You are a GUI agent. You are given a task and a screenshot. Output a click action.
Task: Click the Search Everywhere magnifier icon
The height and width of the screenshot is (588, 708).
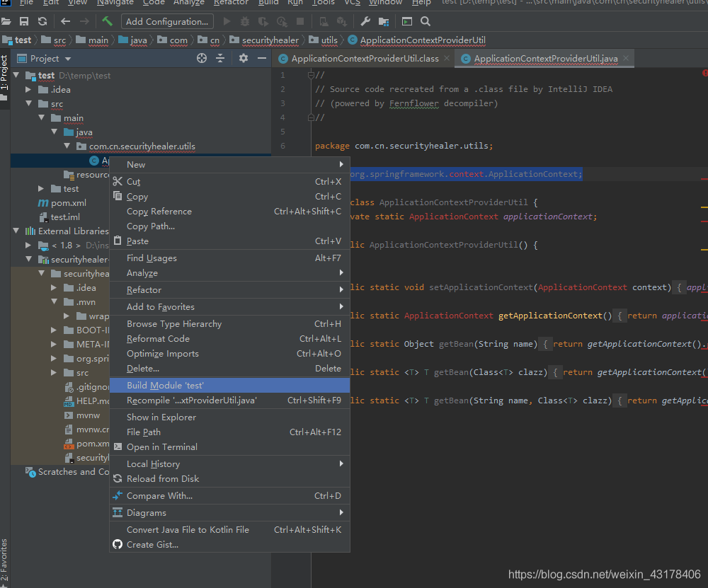[x=425, y=21]
